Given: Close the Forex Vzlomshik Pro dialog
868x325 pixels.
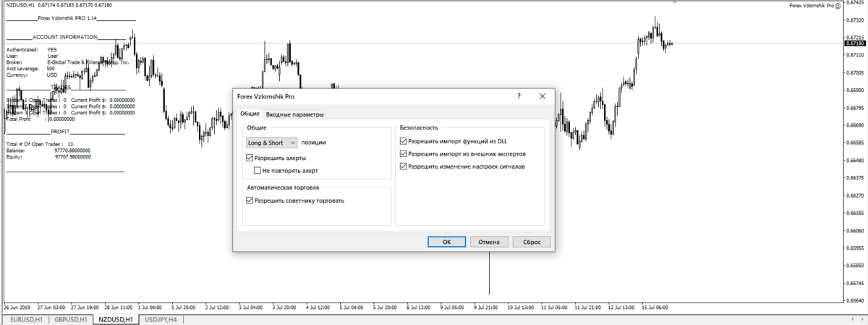Looking at the screenshot, I should point(542,96).
